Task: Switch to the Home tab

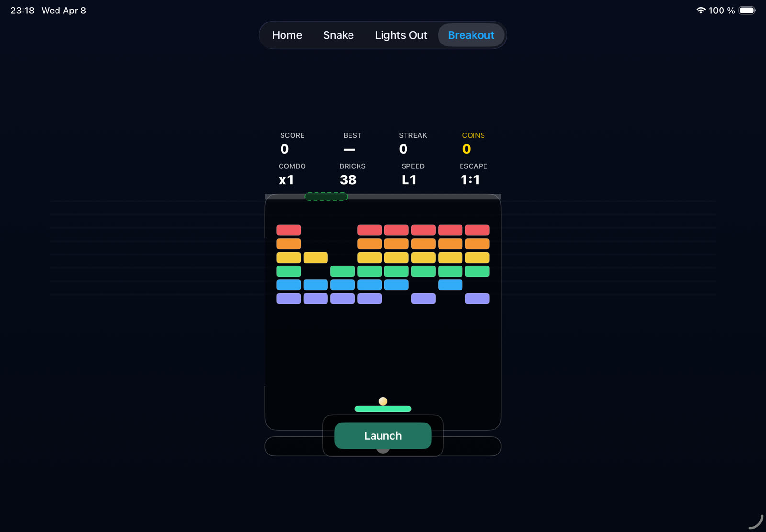Action: 287,35
